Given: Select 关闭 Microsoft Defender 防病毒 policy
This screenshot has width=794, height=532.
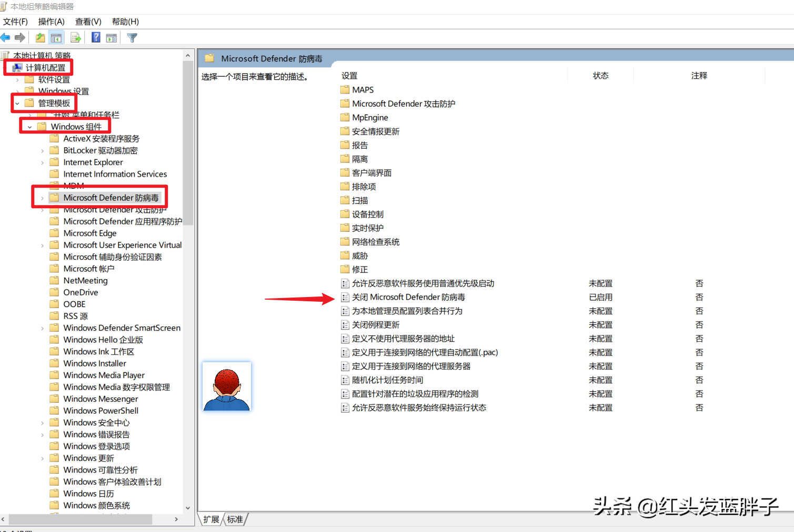Looking at the screenshot, I should (x=408, y=297).
